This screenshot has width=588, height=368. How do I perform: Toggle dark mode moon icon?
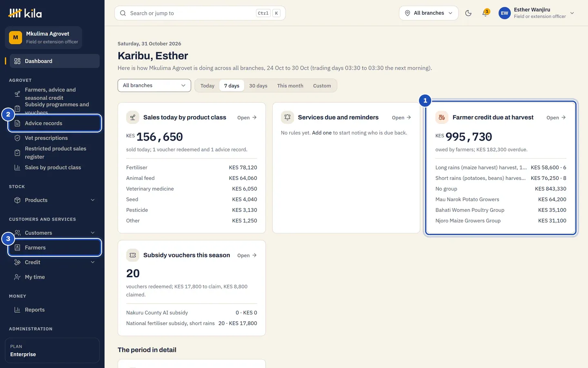point(468,13)
